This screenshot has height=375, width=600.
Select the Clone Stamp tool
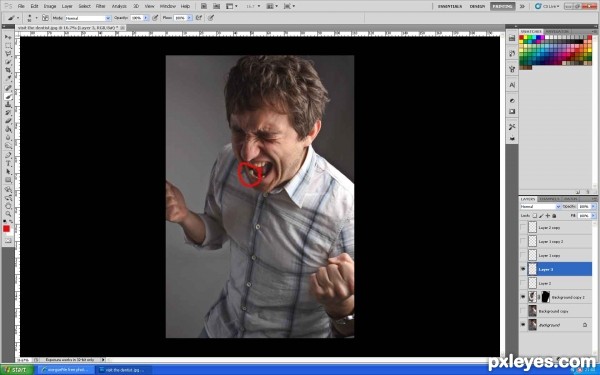(x=8, y=104)
